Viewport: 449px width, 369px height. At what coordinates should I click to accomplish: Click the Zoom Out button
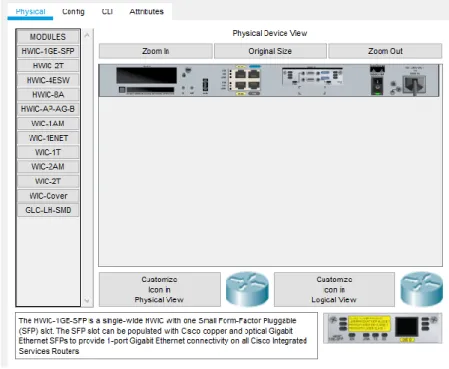pos(385,51)
